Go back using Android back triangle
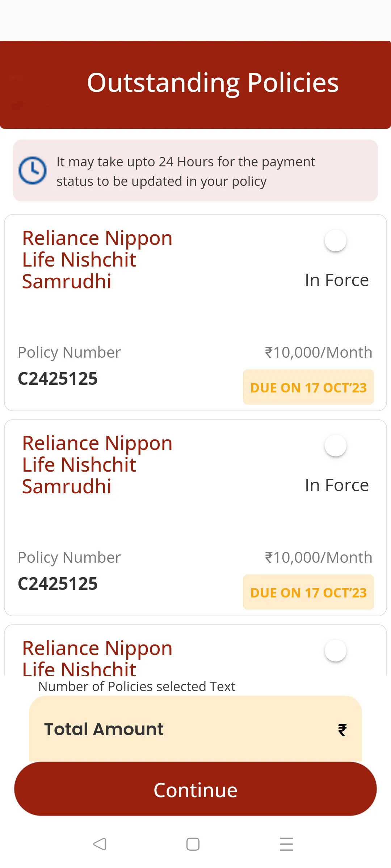The width and height of the screenshot is (391, 868). pyautogui.click(x=100, y=844)
